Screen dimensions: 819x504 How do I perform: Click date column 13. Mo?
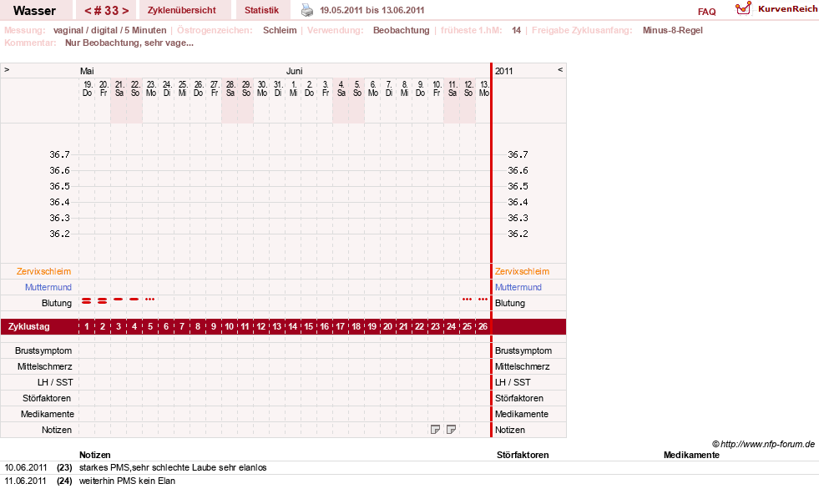coord(483,88)
